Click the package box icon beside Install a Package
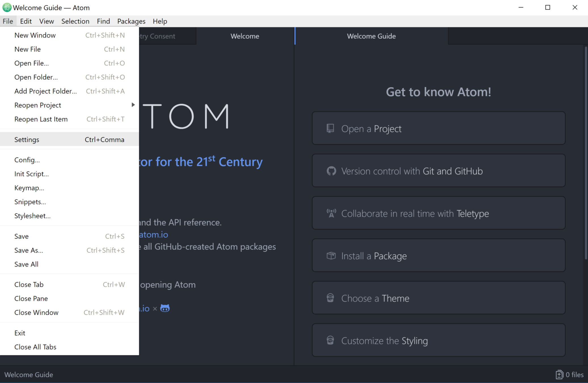 tap(331, 256)
